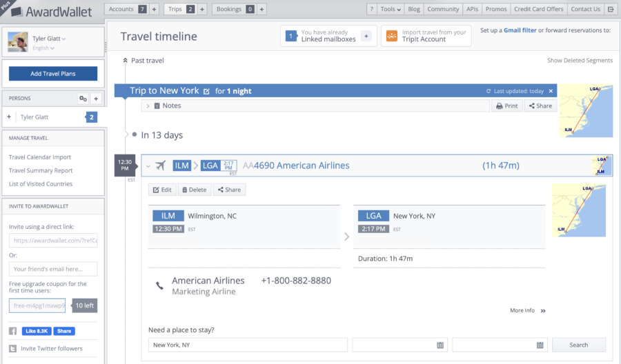621x364 pixels.
Task: Click Invite Twitter followers link
Action: [52, 349]
